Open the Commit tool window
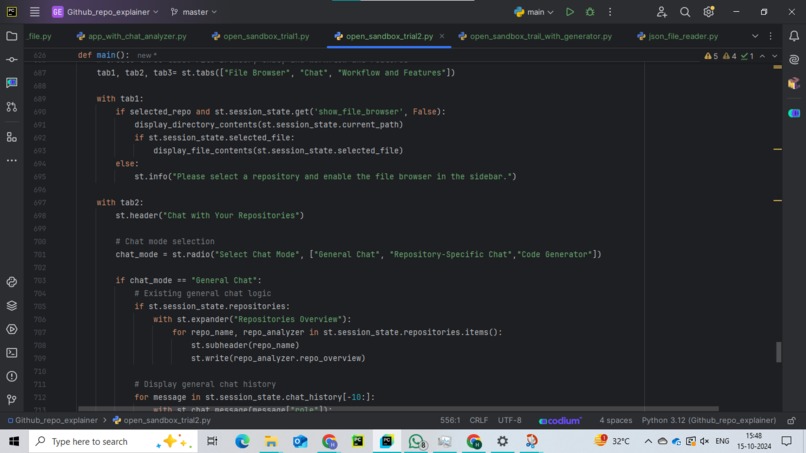This screenshot has height=453, width=806. [11, 60]
